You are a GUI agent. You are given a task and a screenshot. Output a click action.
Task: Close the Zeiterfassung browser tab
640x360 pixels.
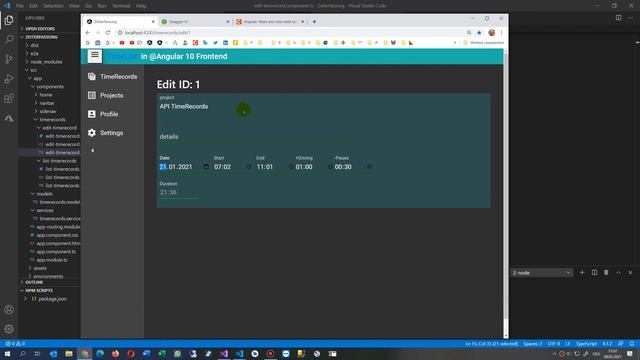[153, 22]
